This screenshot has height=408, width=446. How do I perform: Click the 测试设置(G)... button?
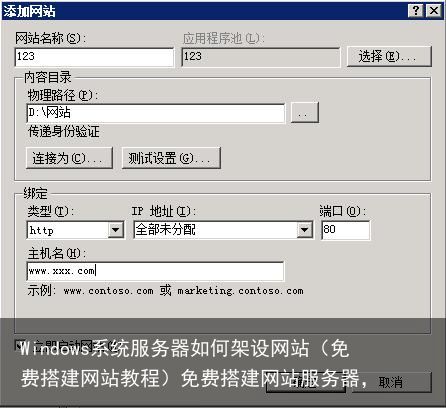tap(171, 158)
